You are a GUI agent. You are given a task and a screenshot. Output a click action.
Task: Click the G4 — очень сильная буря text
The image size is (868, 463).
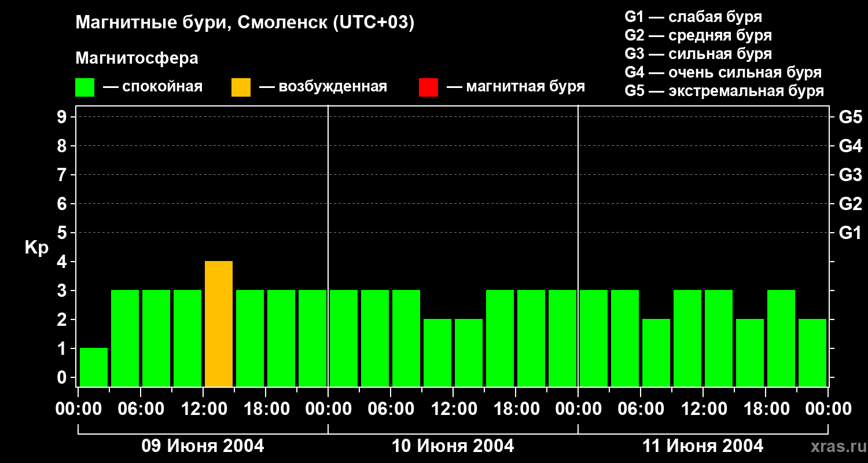coord(723,72)
